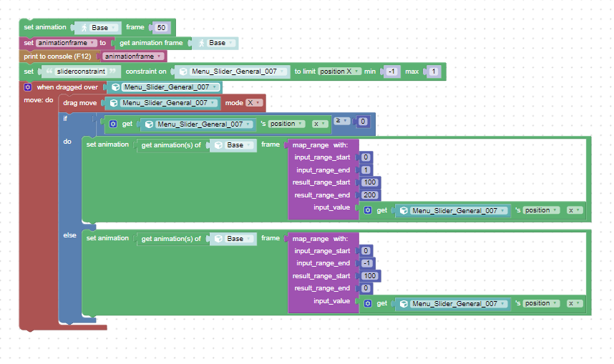Select the "map_range with:" label in the do branch
The width and height of the screenshot is (614, 364).
click(x=320, y=145)
